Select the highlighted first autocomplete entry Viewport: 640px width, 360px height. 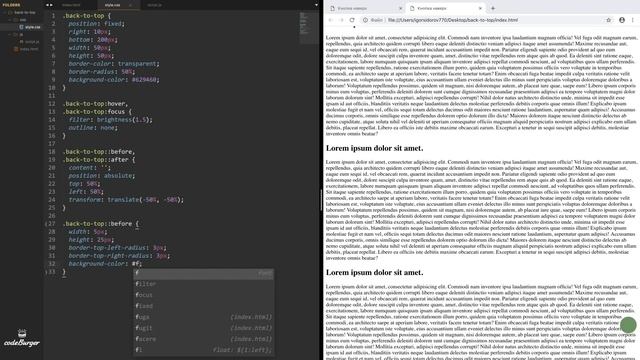(204, 273)
